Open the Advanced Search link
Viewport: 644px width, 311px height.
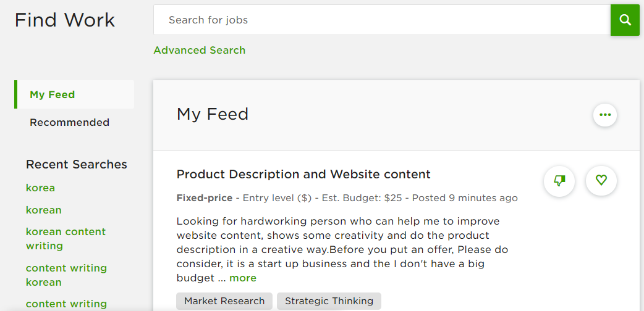(199, 50)
